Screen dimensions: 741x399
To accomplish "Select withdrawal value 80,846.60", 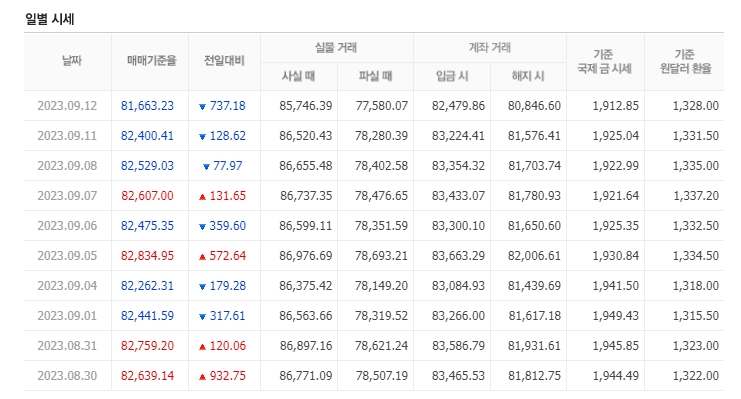I will click(x=534, y=105).
